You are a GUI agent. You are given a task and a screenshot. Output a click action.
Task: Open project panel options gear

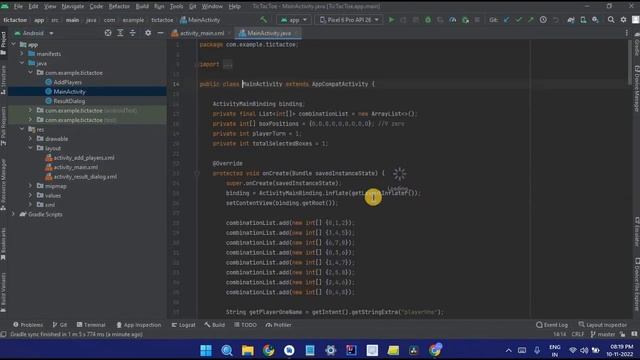[148, 33]
